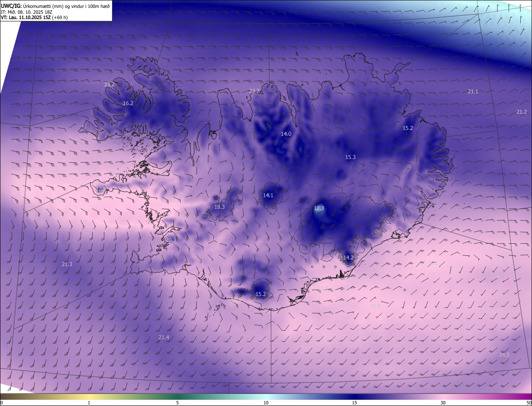The height and width of the screenshot is (406, 532).
Task: Click the '50' label ending the color scale
Action: 529,403
